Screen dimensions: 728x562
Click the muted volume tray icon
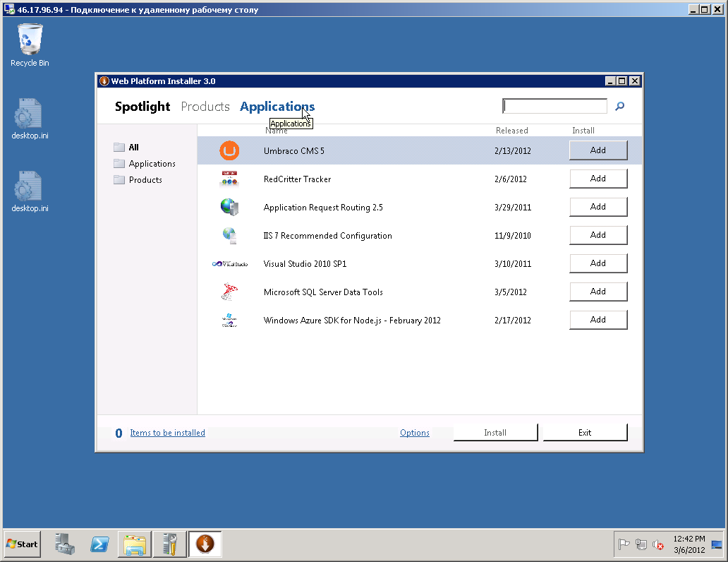click(658, 544)
